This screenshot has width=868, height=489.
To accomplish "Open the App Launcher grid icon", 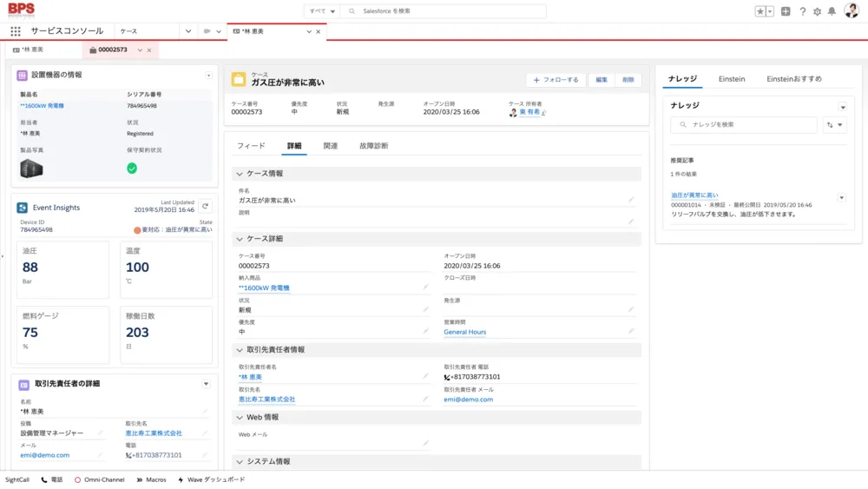I will click(x=16, y=31).
